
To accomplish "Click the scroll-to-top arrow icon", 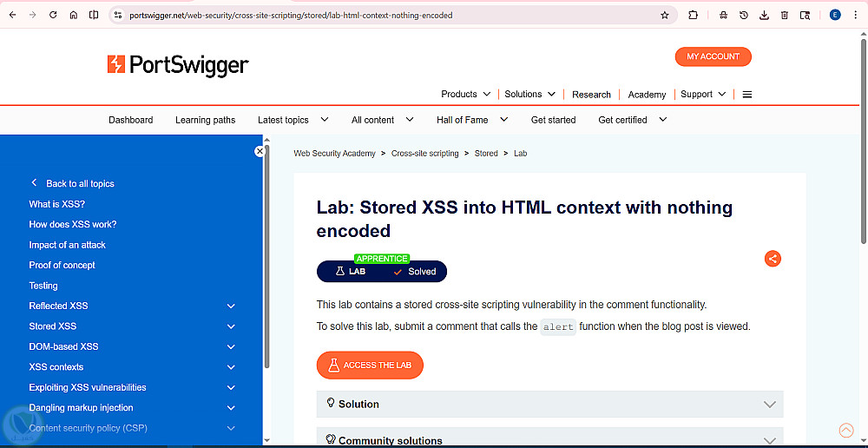I will pyautogui.click(x=846, y=431).
